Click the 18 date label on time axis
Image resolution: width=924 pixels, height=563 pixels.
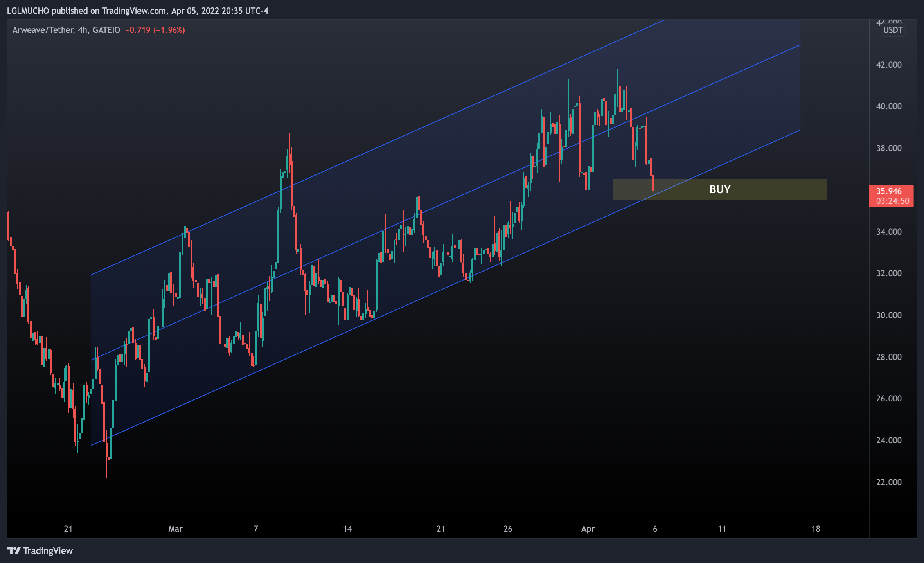tap(816, 529)
